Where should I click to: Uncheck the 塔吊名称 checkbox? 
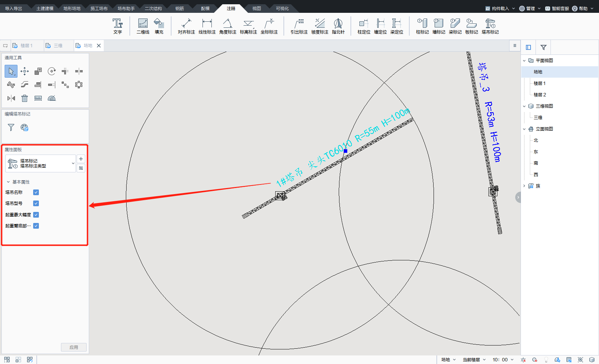[36, 192]
